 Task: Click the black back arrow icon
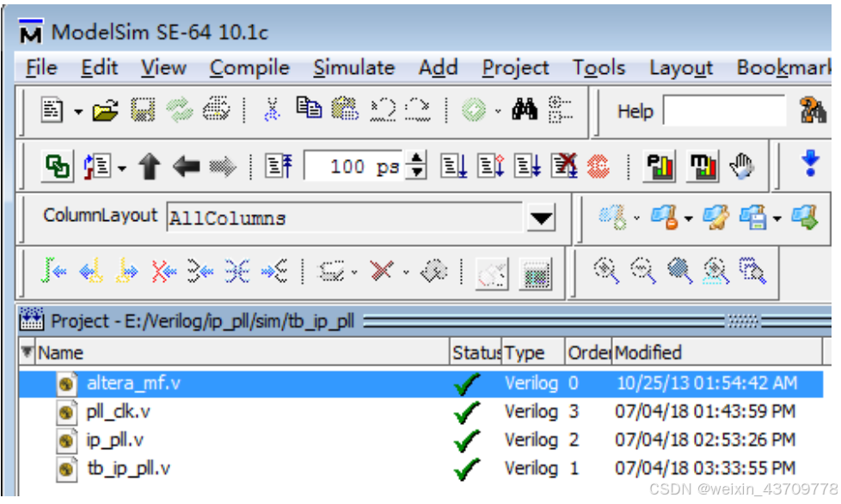pos(186,167)
